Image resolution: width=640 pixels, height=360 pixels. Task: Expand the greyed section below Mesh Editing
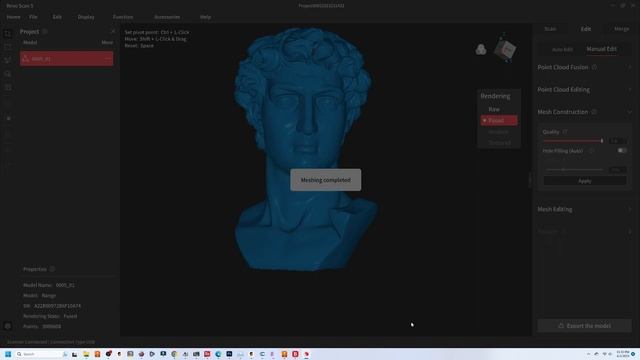tap(629, 231)
